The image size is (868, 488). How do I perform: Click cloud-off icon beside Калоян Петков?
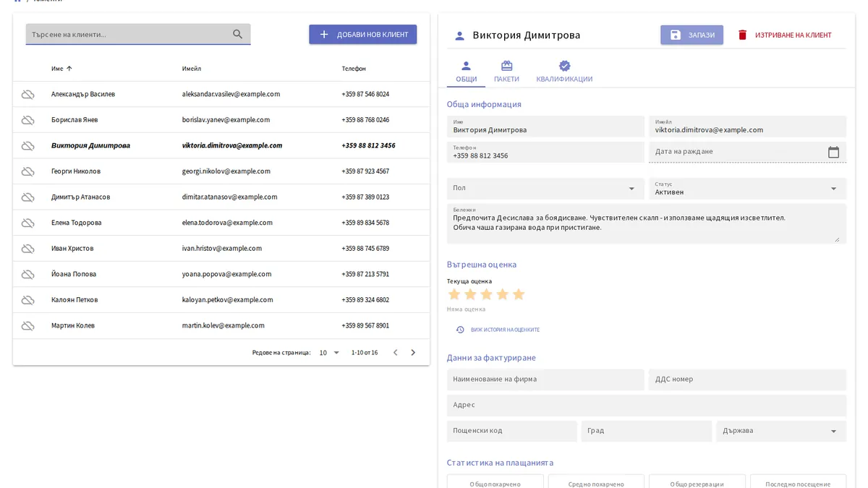pos(27,300)
